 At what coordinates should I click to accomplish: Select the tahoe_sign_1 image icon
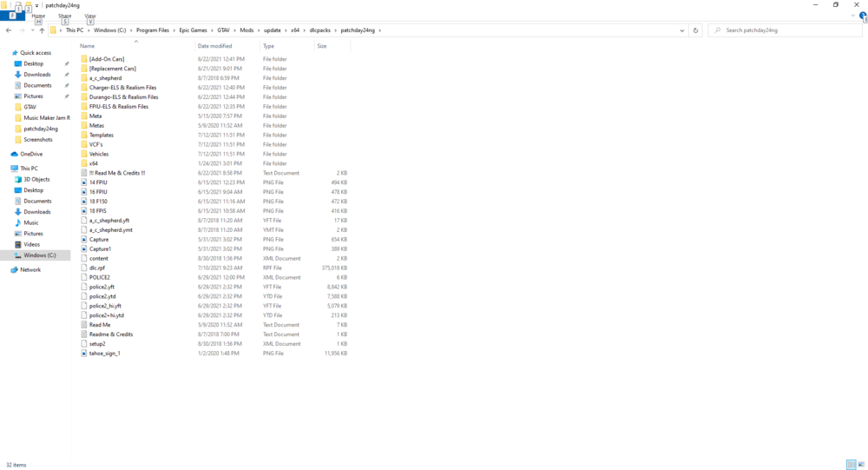[x=84, y=353]
